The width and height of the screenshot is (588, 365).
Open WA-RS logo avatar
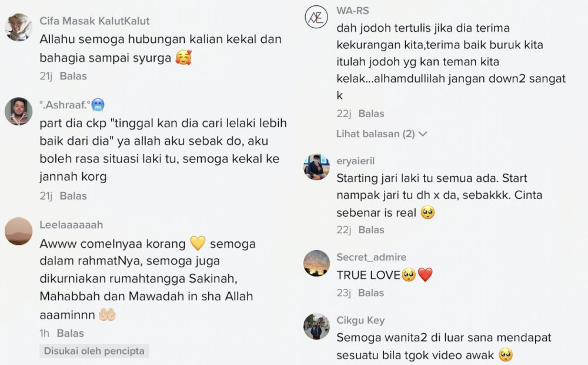pyautogui.click(x=316, y=17)
